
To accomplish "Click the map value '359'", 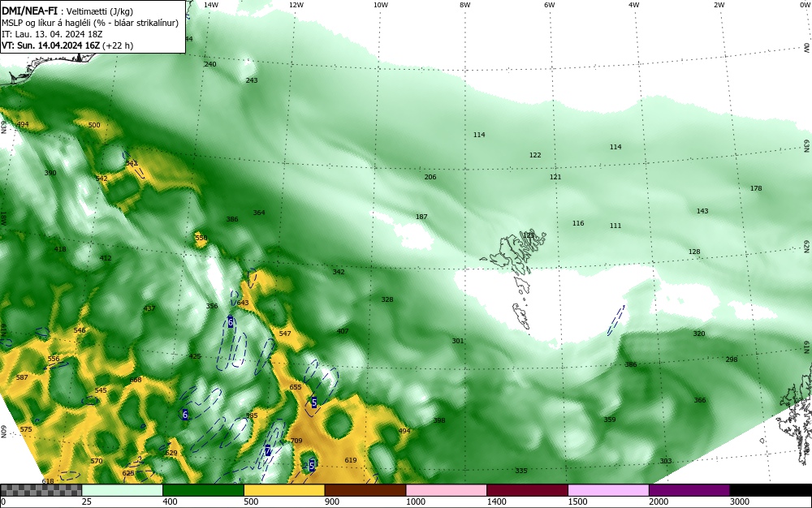I will [x=610, y=419].
